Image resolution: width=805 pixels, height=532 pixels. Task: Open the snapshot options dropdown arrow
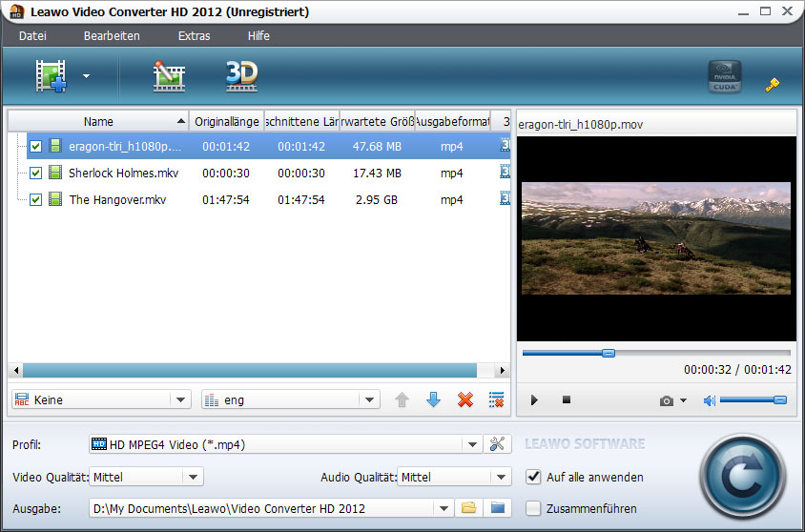coord(683,400)
